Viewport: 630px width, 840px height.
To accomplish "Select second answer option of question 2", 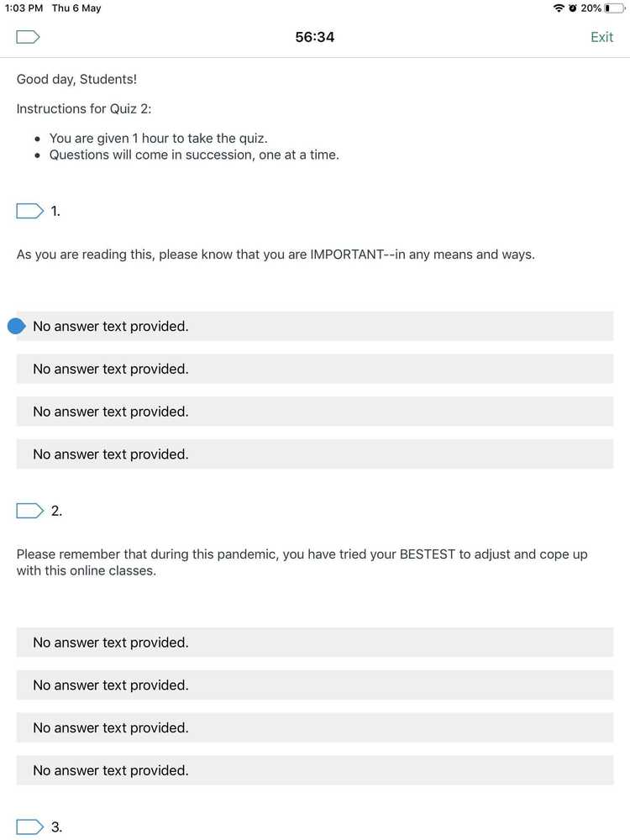I will pos(314,685).
